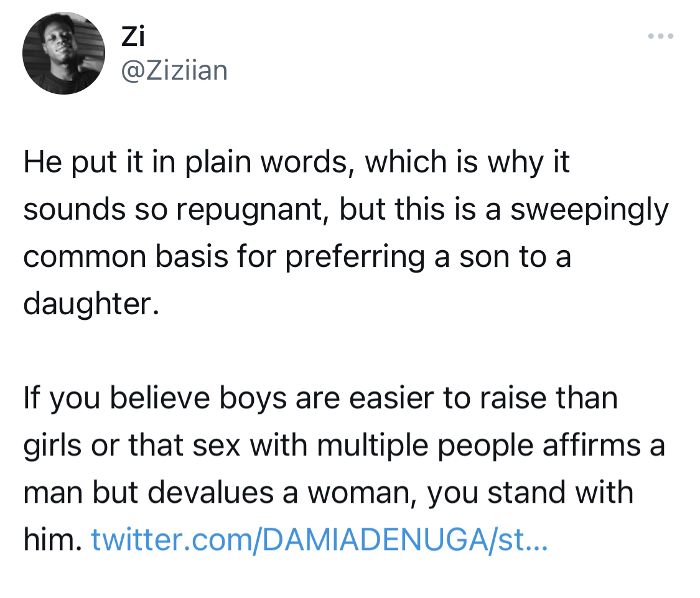
Task: Click the word "believe" in the second paragraph
Action: (x=160, y=398)
